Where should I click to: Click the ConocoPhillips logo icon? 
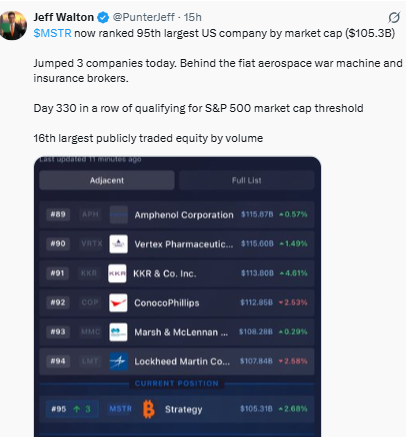tap(118, 303)
